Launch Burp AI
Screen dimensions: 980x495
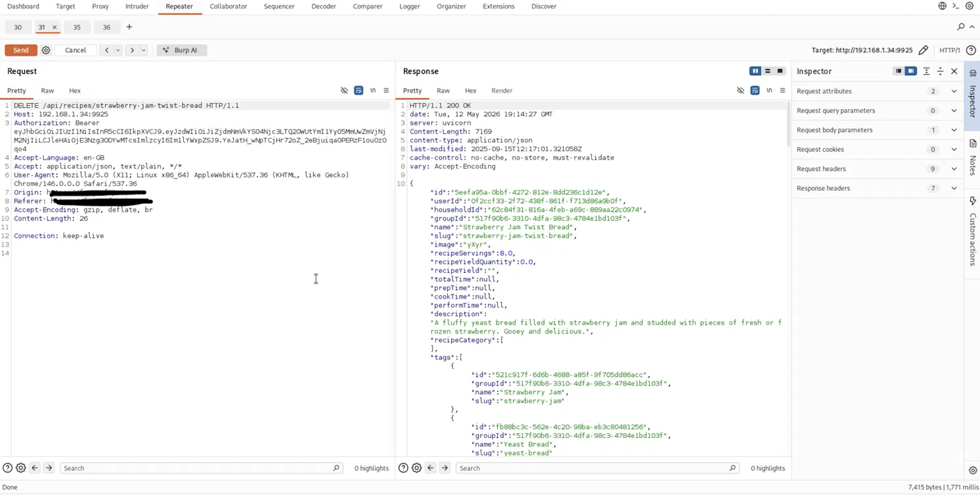(x=182, y=50)
